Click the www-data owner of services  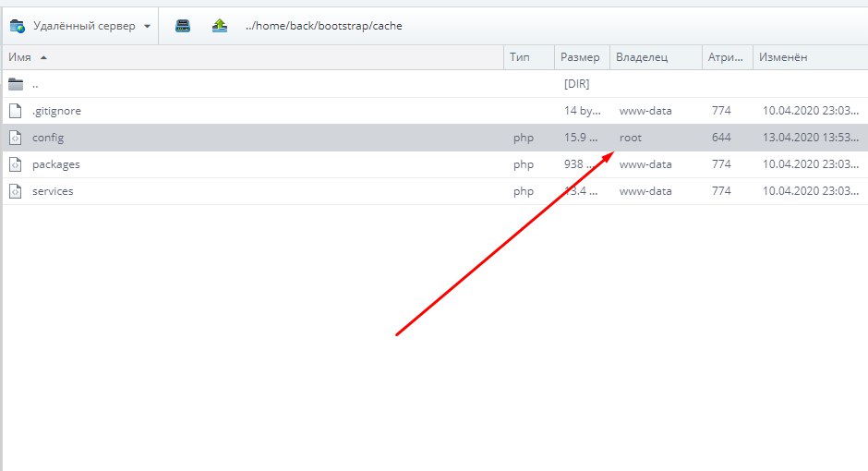coord(645,191)
